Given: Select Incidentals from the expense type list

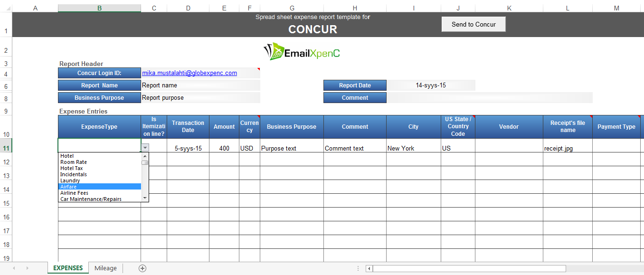Looking at the screenshot, I should coord(100,174).
